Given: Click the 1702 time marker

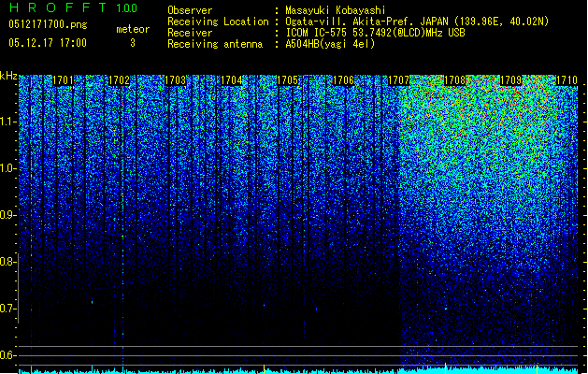Looking at the screenshot, I should [120, 80].
